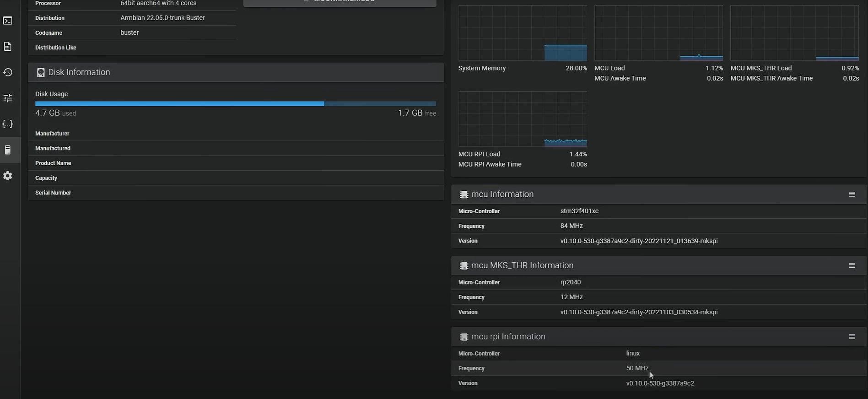The height and width of the screenshot is (399, 868).
Task: Click the Disk Usage label
Action: [x=52, y=94]
